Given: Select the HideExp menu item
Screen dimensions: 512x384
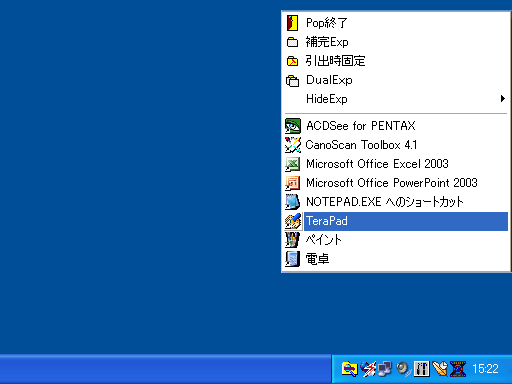Looking at the screenshot, I should [x=396, y=99].
